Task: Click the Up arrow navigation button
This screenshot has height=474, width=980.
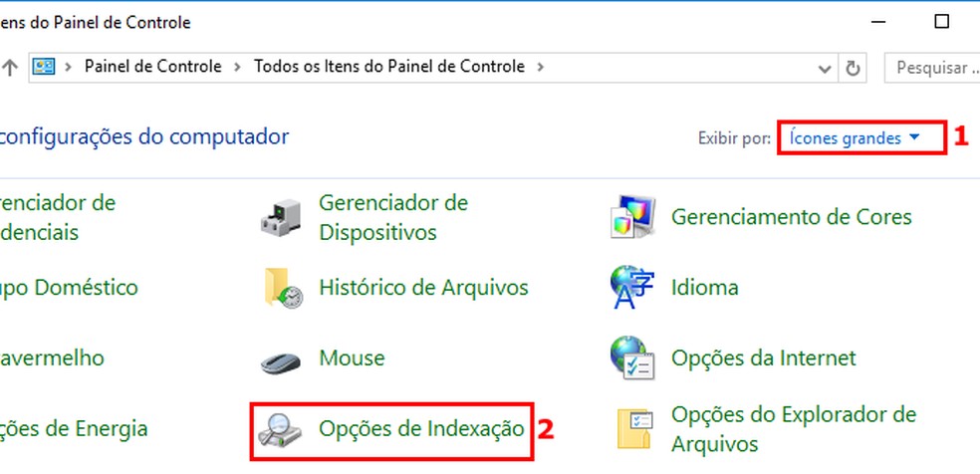Action: tap(11, 68)
